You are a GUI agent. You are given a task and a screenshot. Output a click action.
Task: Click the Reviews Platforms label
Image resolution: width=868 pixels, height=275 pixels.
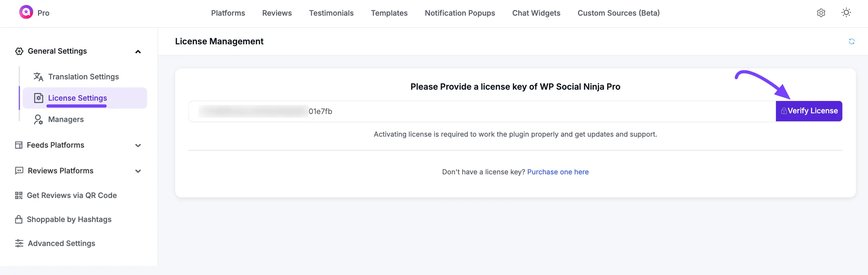[60, 171]
